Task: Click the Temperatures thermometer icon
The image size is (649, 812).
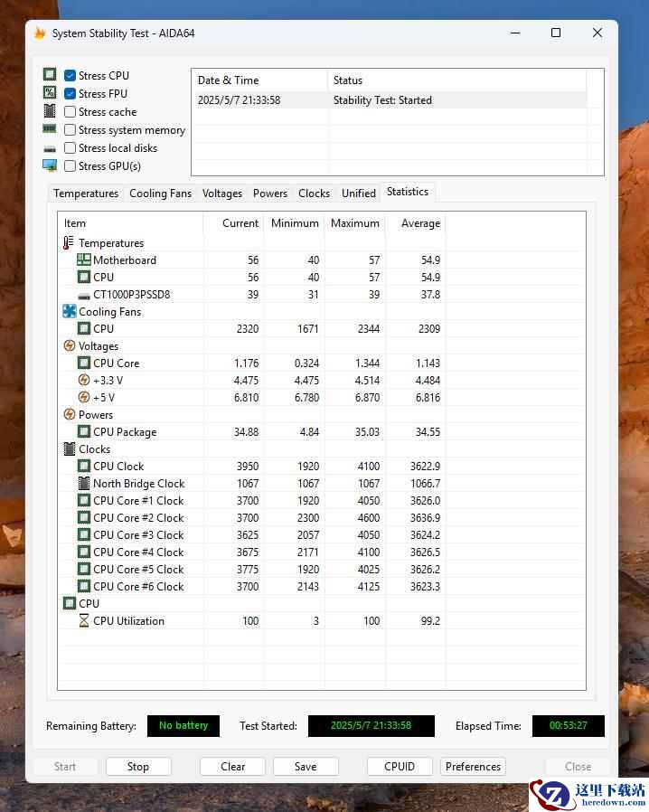Action: tap(69, 243)
